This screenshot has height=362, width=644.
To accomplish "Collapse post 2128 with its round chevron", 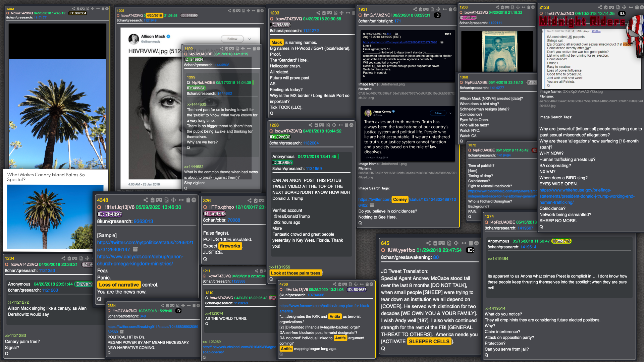I will coord(641,7).
